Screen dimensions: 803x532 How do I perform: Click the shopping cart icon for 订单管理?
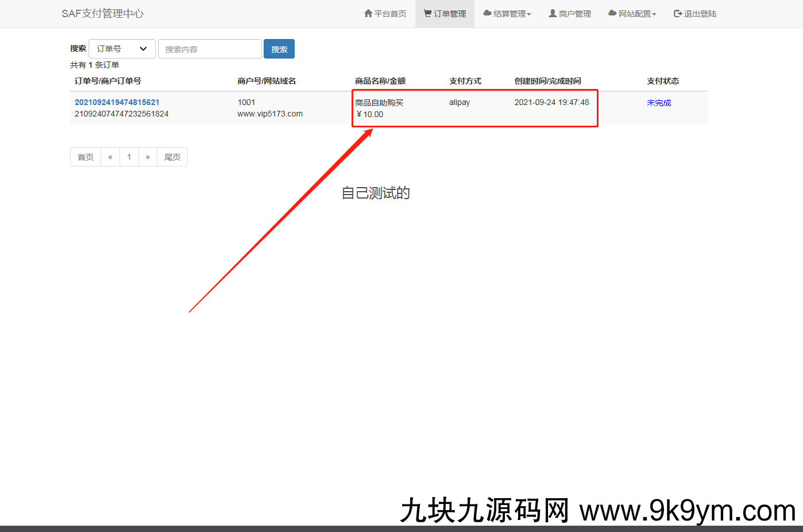(x=427, y=13)
